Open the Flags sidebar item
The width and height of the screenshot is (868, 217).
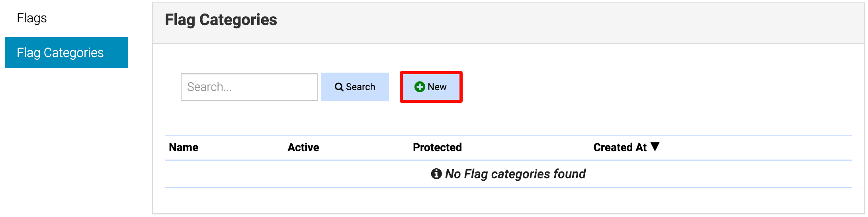click(32, 18)
